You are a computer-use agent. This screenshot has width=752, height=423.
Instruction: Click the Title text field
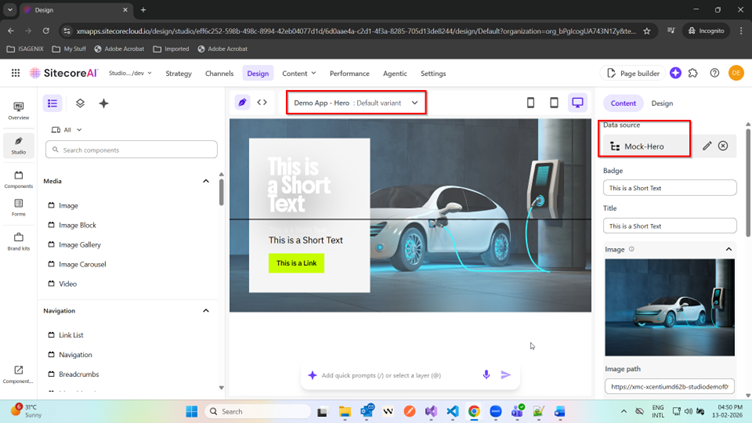[670, 226]
